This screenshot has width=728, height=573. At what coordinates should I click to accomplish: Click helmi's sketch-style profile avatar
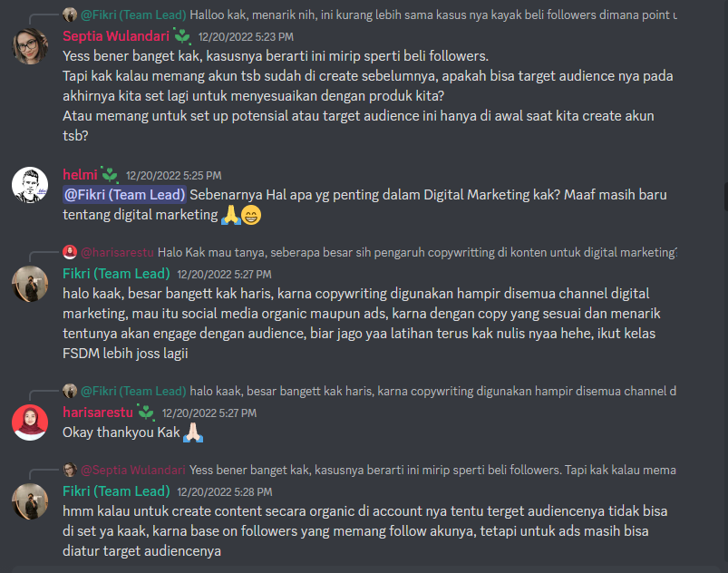(x=30, y=185)
